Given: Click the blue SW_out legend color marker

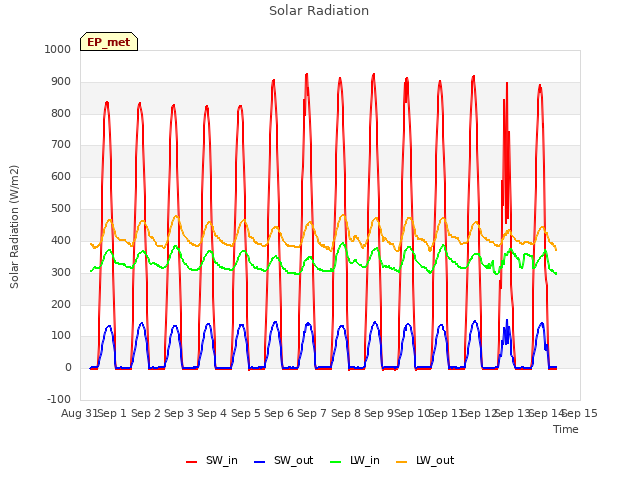Looking at the screenshot, I should pyautogui.click(x=259, y=462).
